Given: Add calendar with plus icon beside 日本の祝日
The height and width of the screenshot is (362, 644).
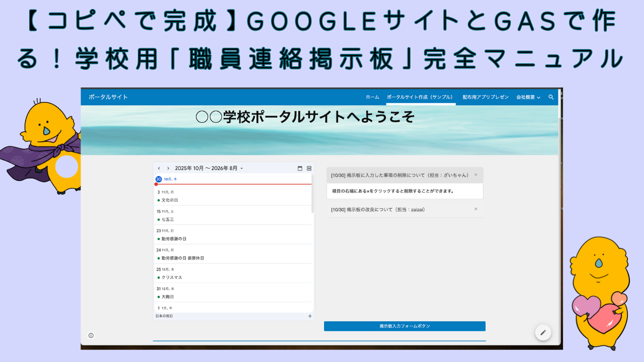Looking at the screenshot, I should pos(309,316).
